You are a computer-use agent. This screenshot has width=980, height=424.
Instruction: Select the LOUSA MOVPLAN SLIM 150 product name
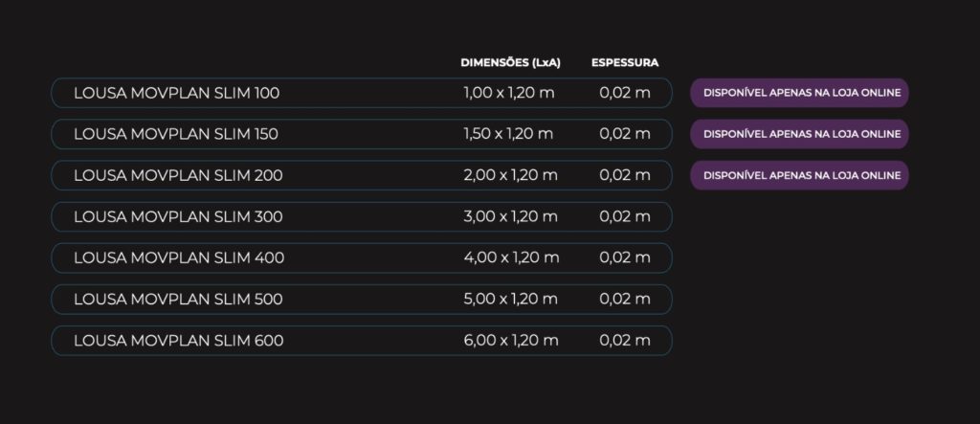click(x=176, y=134)
